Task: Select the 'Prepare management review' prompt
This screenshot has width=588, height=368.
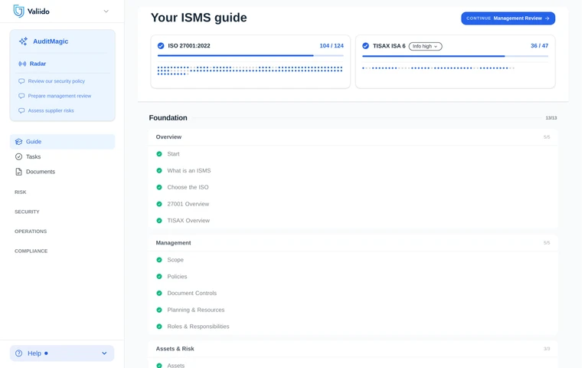Action: coord(59,96)
